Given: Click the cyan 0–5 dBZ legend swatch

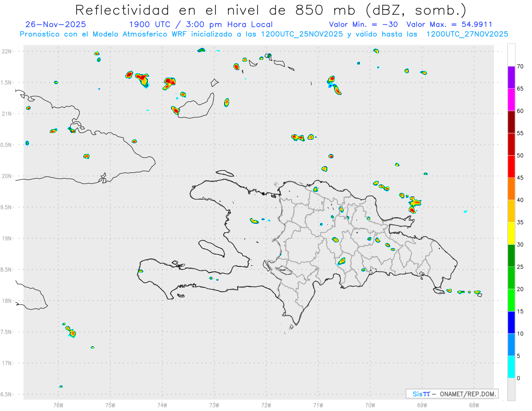Looking at the screenshot, I should pyautogui.click(x=511, y=367).
